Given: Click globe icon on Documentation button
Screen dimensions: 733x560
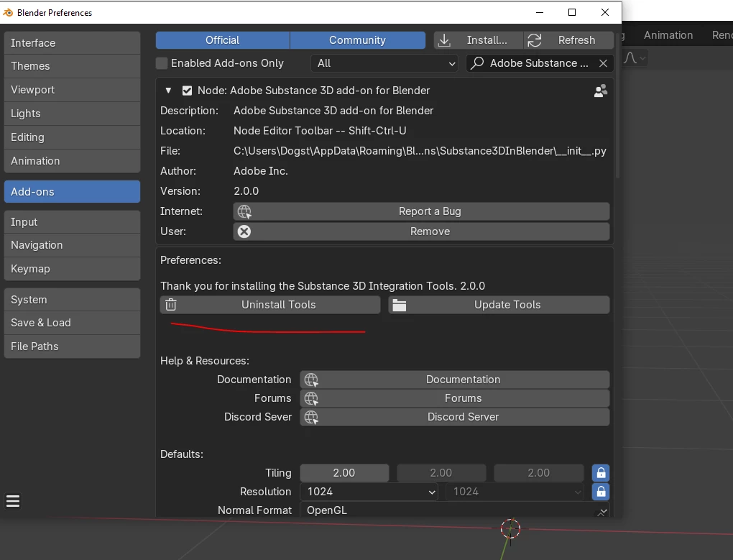Looking at the screenshot, I should click(x=311, y=380).
